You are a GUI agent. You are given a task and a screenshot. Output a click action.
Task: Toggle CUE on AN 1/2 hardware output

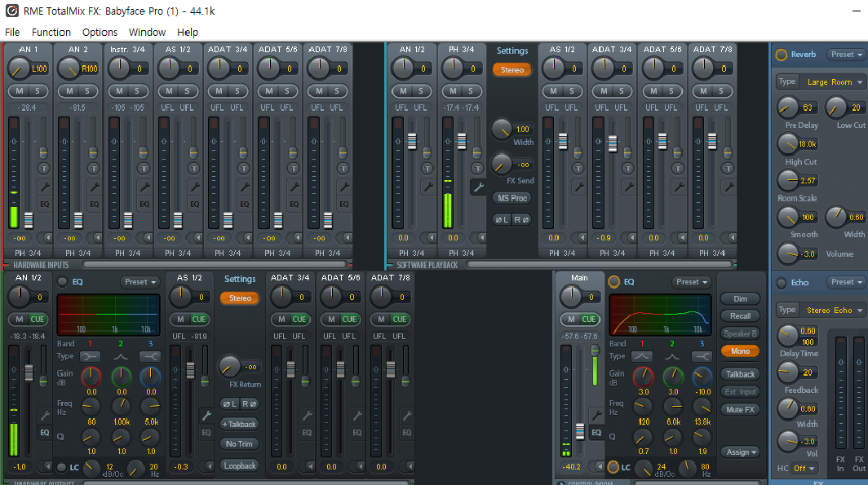[37, 319]
